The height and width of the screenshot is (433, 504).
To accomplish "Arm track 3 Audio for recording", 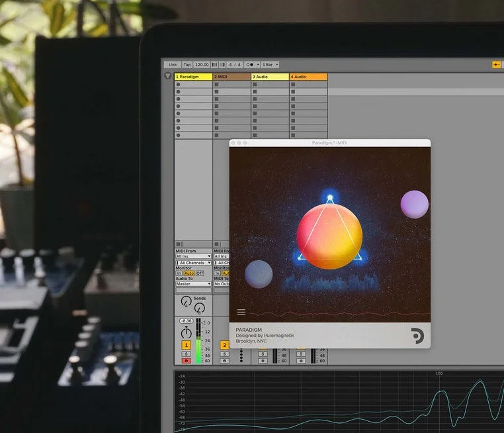I will click(263, 361).
